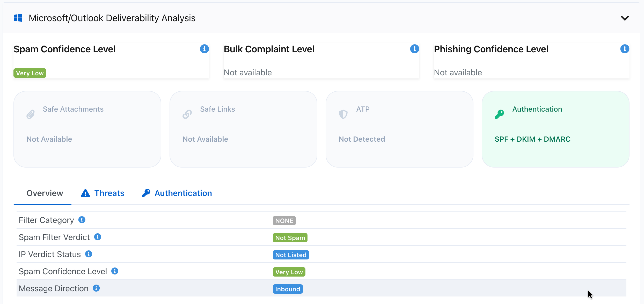Open the Spam Filter Verdict info icon
This screenshot has height=304, width=644.
click(98, 237)
